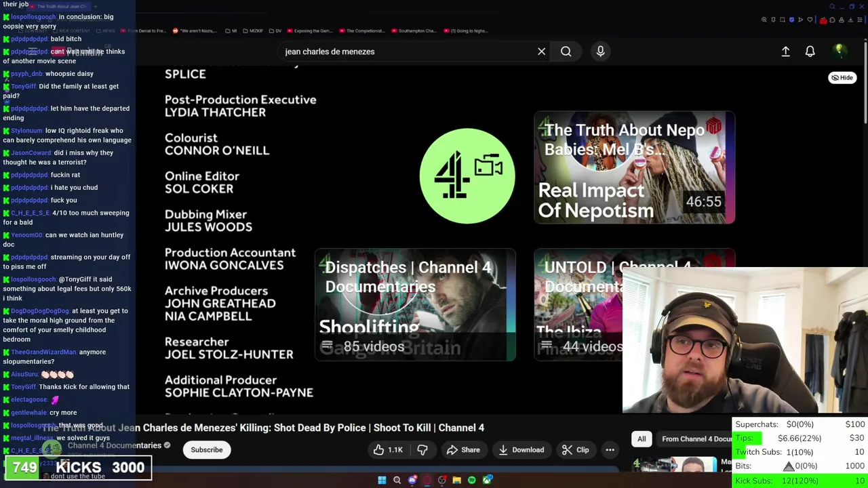The height and width of the screenshot is (488, 868).
Task: Download the video
Action: pyautogui.click(x=521, y=450)
